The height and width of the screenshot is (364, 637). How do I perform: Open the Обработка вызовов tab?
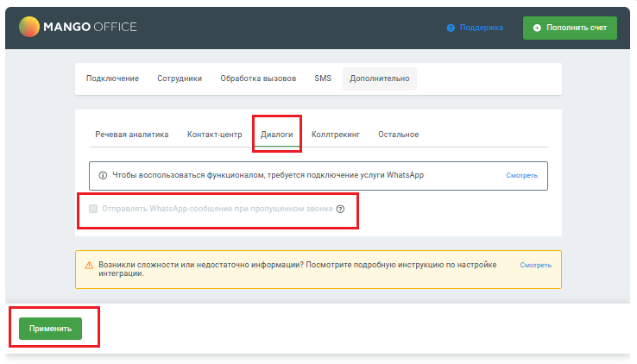click(258, 78)
